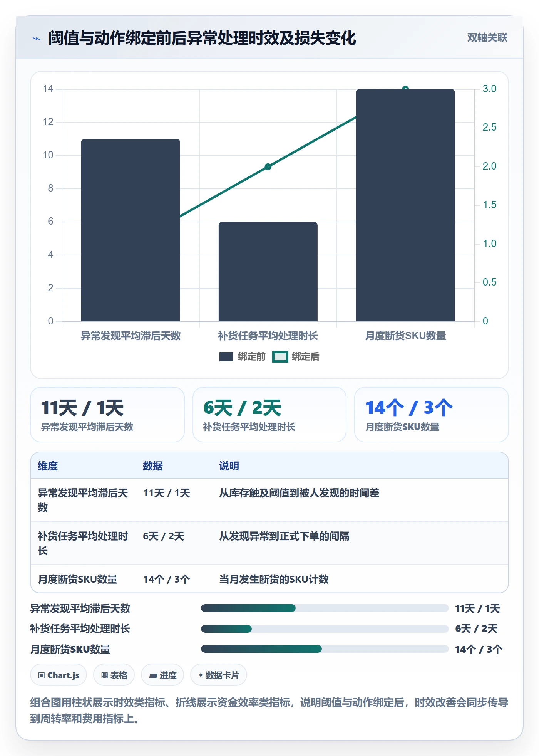This screenshot has width=539, height=756.
Task: Click the x-axis label 月度断货SKU数量 under the chart
Action: (405, 336)
